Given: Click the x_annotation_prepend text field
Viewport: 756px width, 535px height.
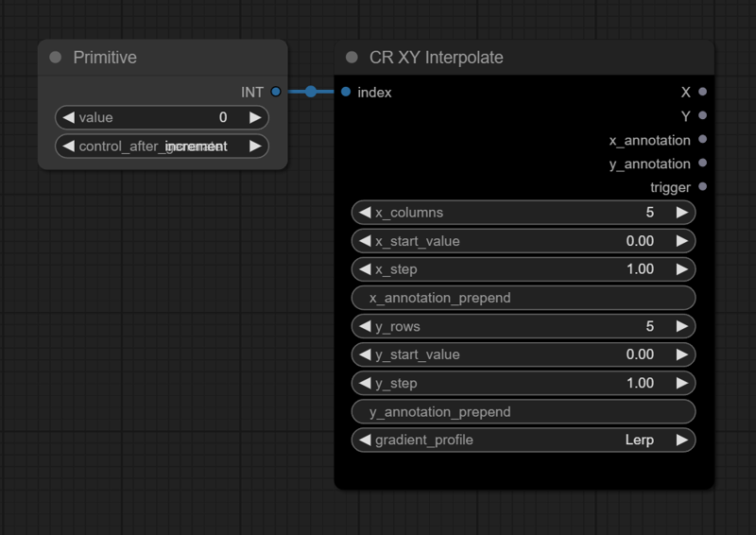Looking at the screenshot, I should [x=524, y=298].
